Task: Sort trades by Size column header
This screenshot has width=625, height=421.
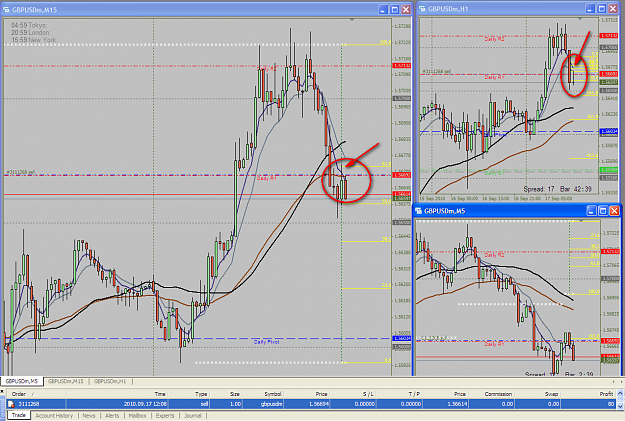Action: pos(226,394)
